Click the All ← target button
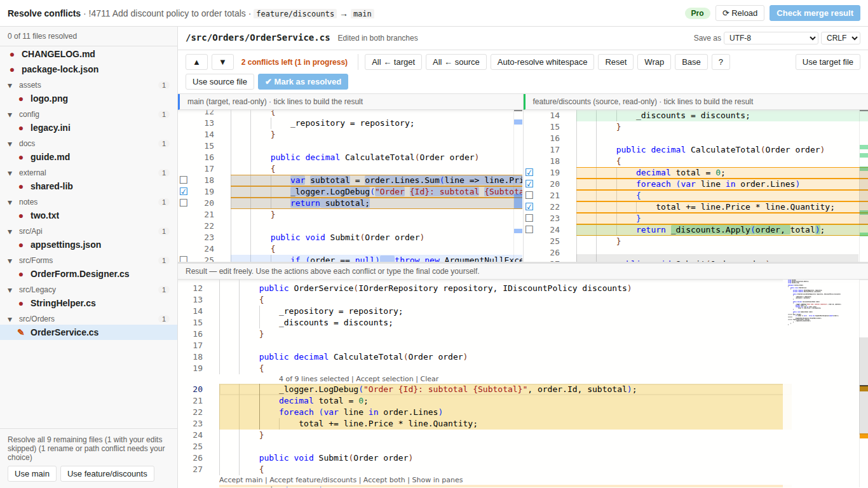 pos(393,62)
